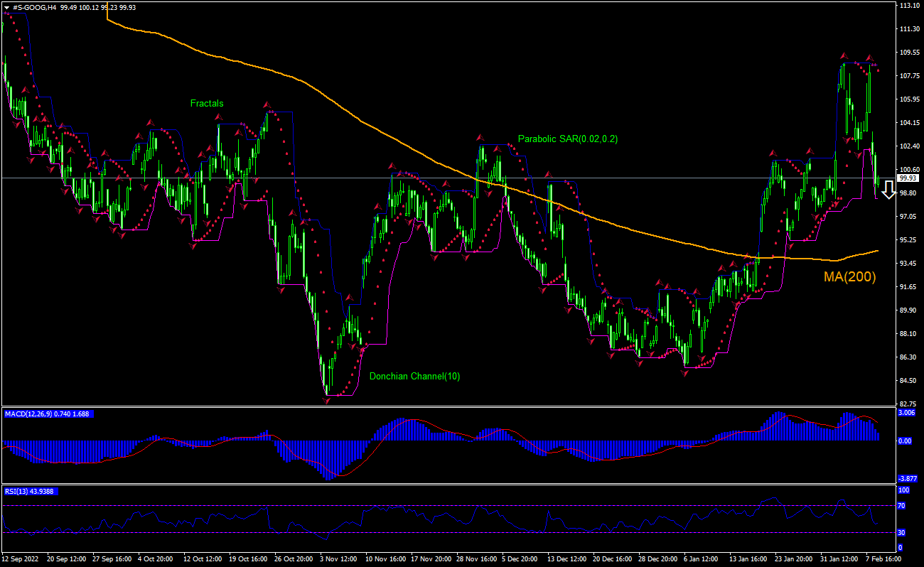Click the 12 Sep 2022 date label
924x567 pixels.
[x=22, y=559]
